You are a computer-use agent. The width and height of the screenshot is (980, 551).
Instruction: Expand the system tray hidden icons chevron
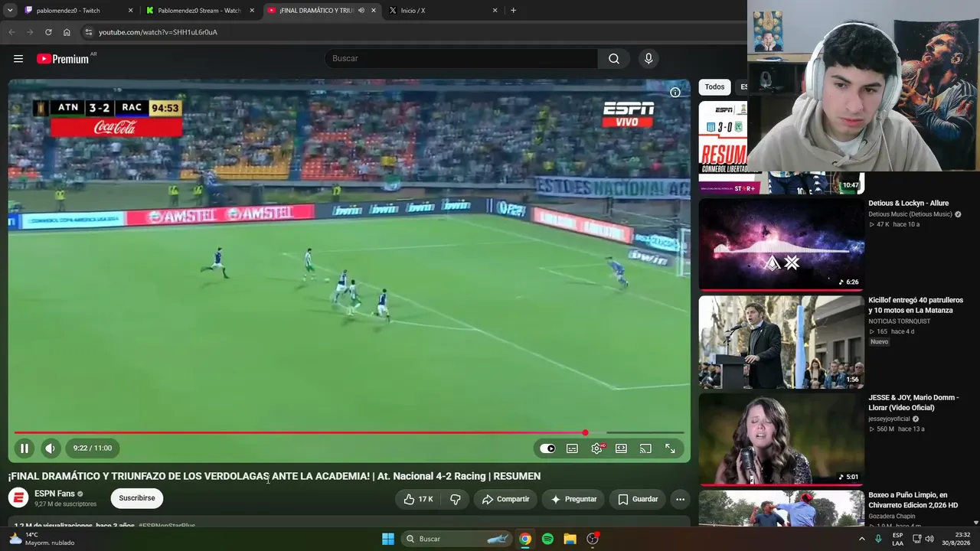862,539
